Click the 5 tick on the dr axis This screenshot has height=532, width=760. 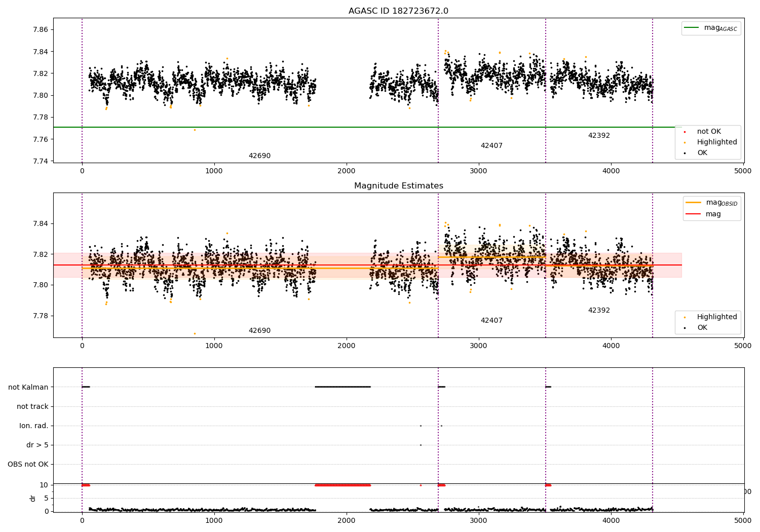[47, 498]
